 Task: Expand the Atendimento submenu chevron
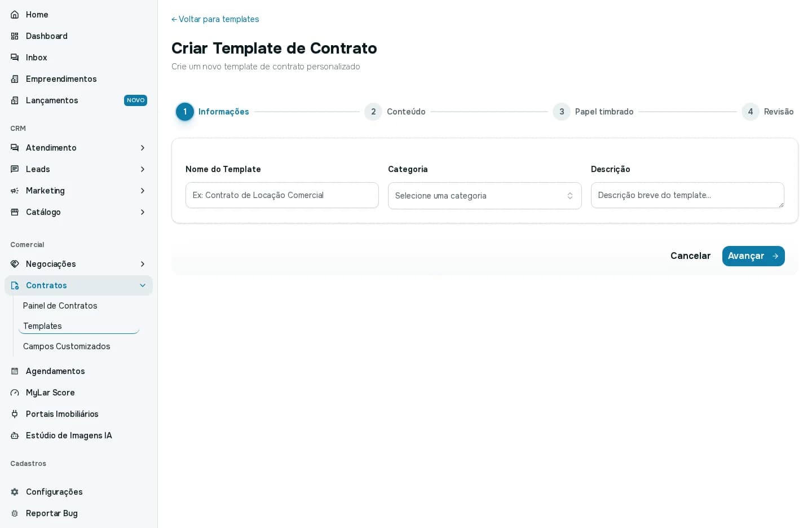(x=143, y=148)
